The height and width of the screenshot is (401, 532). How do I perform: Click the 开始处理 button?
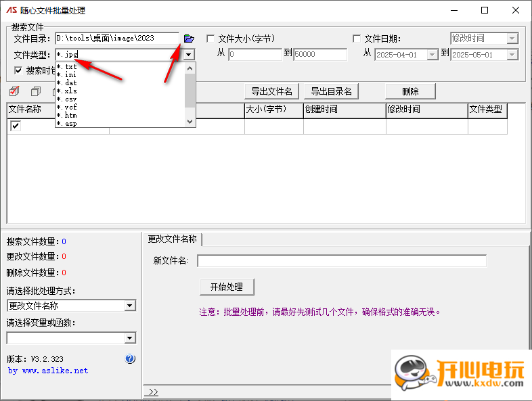[x=227, y=287]
